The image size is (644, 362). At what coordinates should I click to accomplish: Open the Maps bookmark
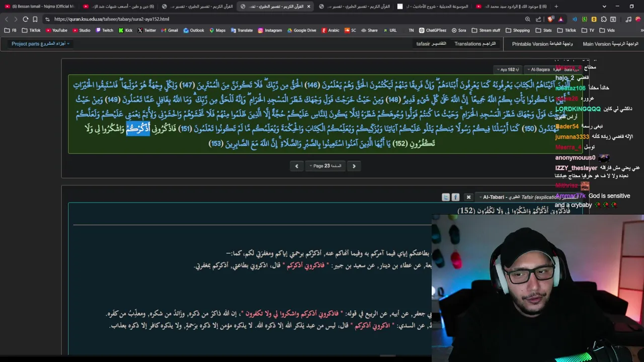click(217, 30)
